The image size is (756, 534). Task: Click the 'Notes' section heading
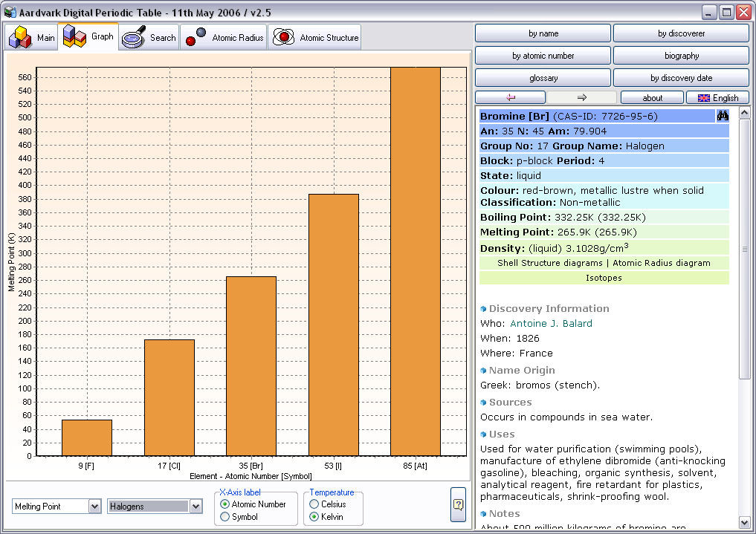(x=504, y=513)
